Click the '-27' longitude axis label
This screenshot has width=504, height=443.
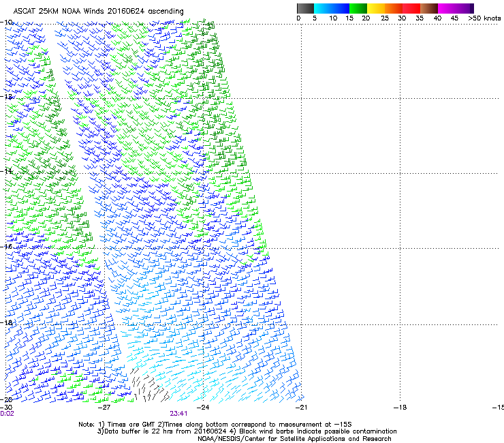(x=104, y=408)
